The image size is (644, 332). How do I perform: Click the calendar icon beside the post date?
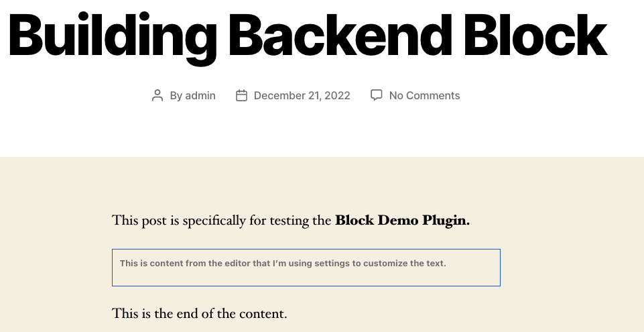241,96
